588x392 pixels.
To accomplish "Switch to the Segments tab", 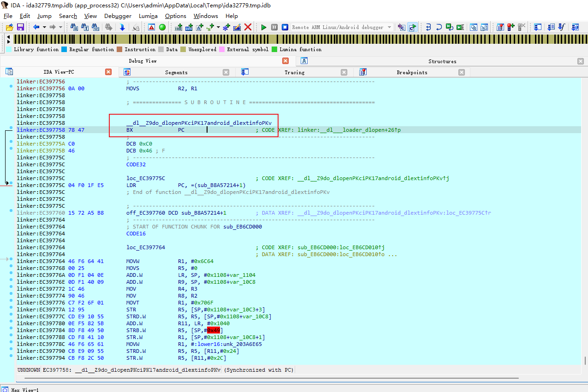I will click(176, 72).
